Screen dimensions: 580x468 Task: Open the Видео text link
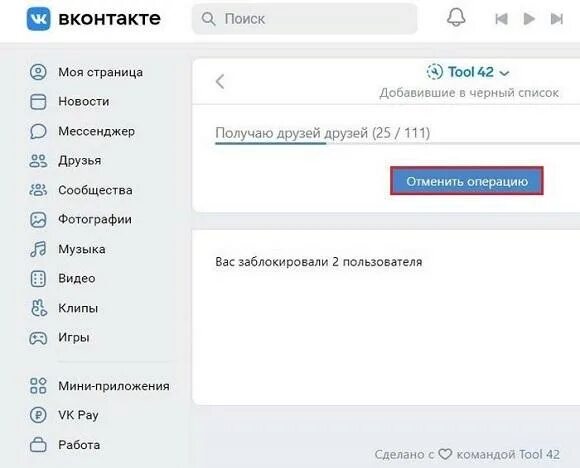click(x=77, y=278)
